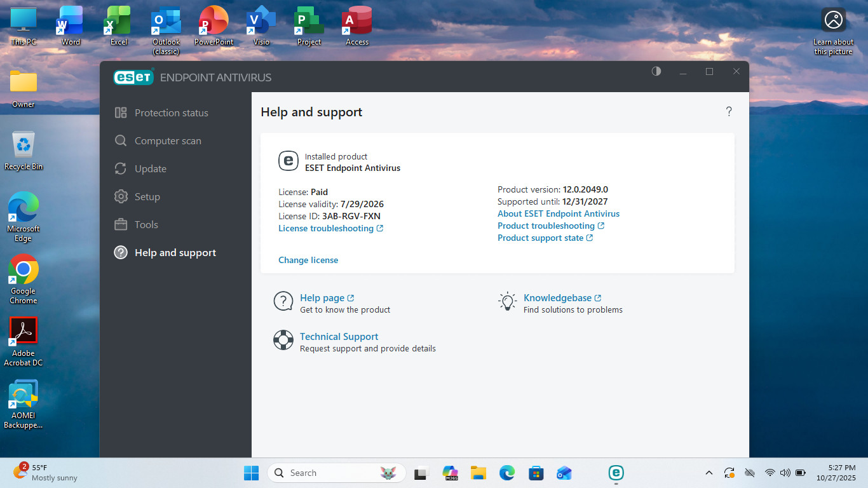The image size is (868, 488).
Task: Click the volume speaker icon in the tray
Action: click(785, 473)
